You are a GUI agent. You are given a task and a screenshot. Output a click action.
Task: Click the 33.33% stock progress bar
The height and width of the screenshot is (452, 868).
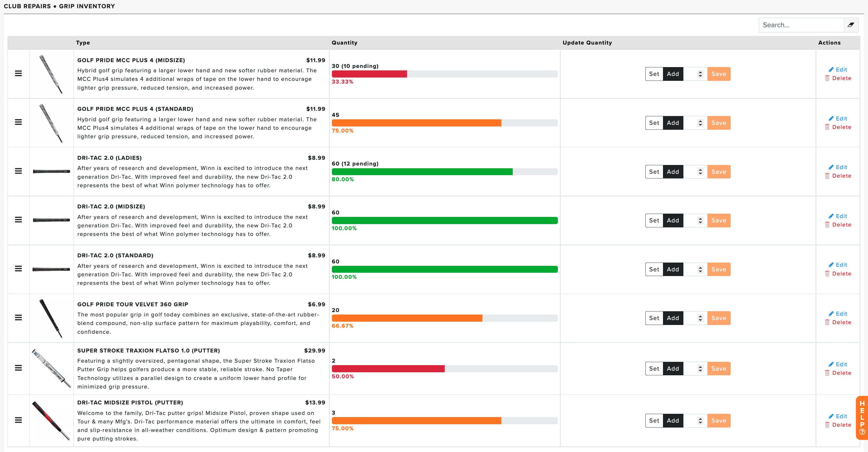point(444,74)
